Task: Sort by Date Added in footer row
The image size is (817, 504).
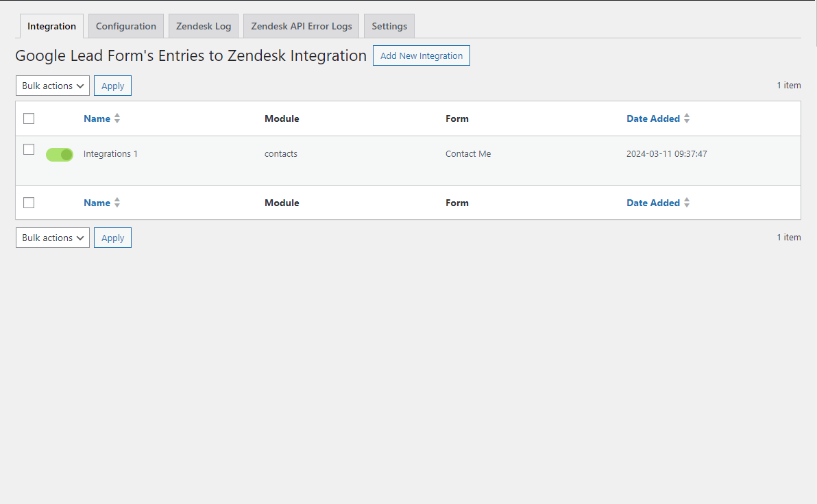Action: tap(653, 203)
